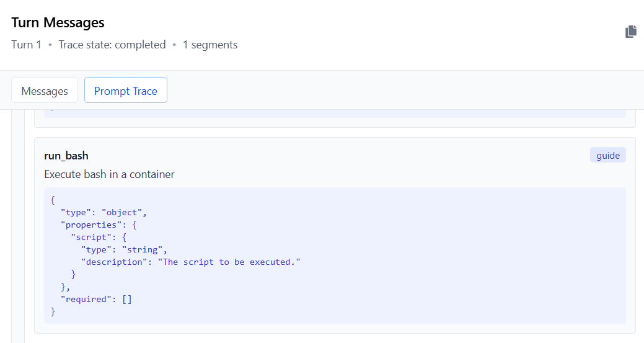Click the "description": "The script to be executed." line
644x343 pixels.
click(x=190, y=262)
